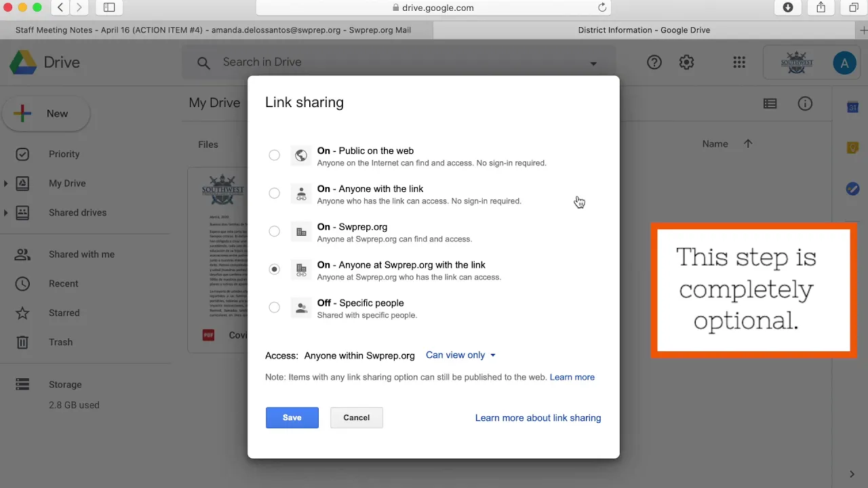This screenshot has height=488, width=868.
Task: Open Learn more about link sharing
Action: [538, 418]
